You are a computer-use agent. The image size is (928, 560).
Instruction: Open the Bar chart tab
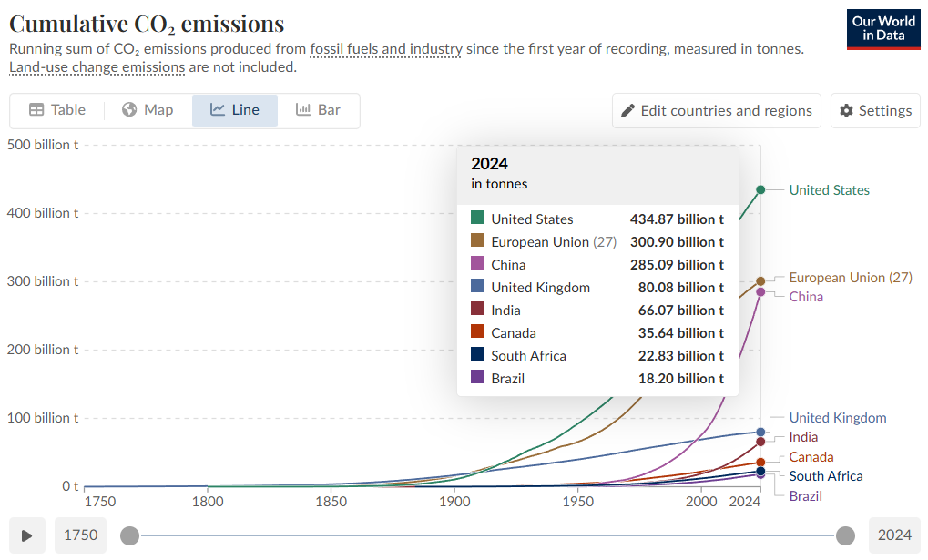click(318, 110)
